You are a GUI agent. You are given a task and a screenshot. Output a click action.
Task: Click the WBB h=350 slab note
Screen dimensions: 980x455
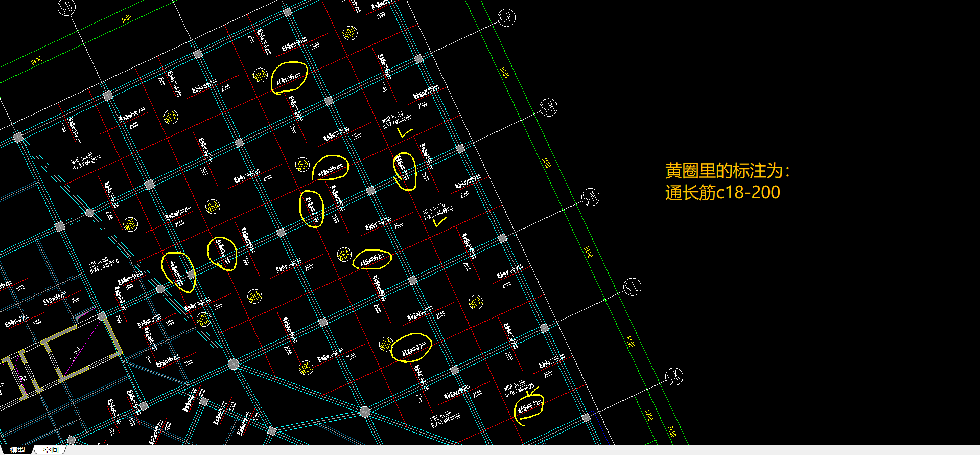click(518, 388)
